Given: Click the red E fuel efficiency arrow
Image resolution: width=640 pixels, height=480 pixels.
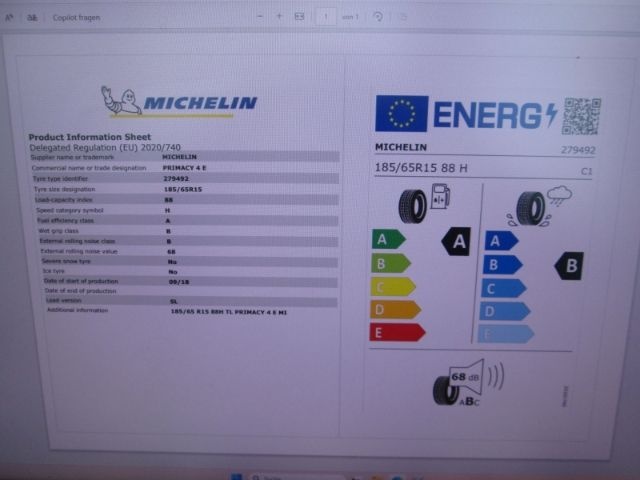Looking at the screenshot, I should tap(397, 332).
